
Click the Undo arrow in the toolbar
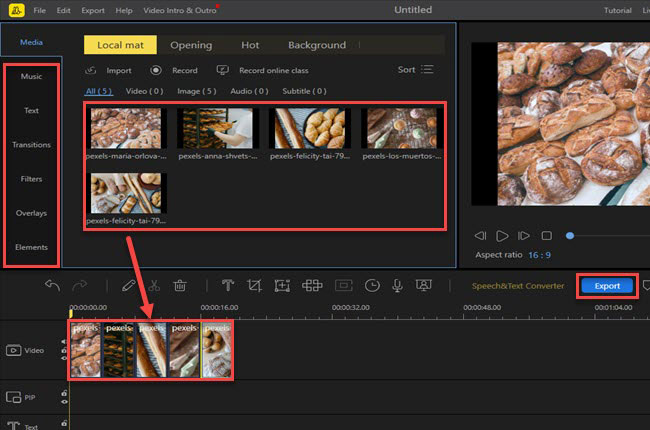click(52, 285)
